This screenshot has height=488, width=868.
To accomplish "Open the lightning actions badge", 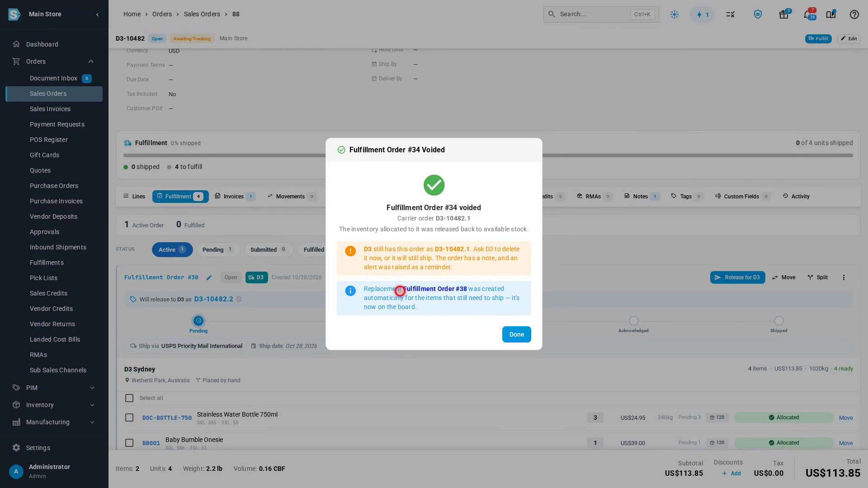I will [x=702, y=14].
